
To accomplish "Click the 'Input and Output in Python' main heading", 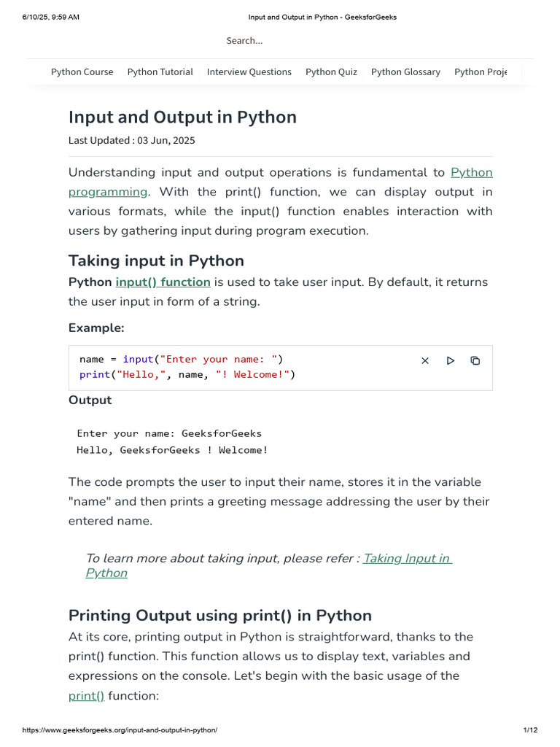I will 182,117.
